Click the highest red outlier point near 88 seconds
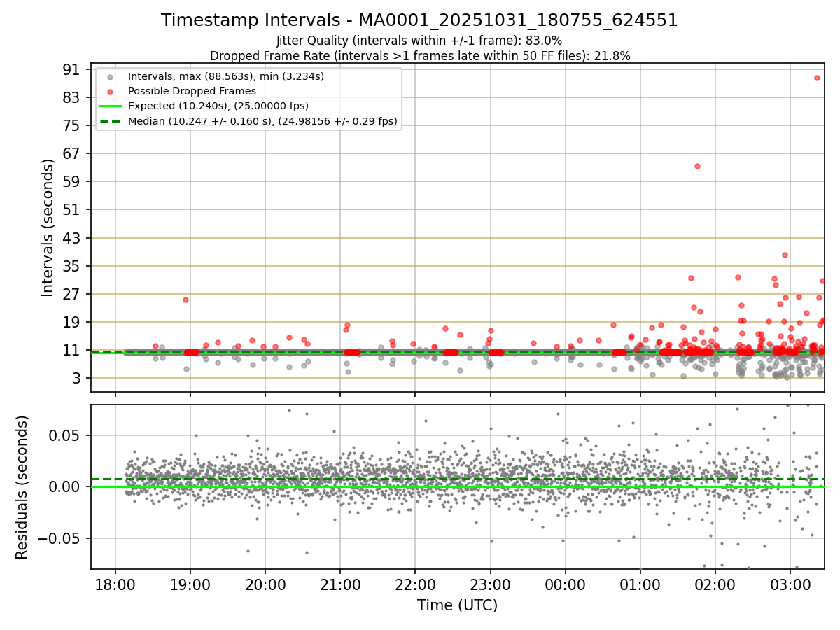 coord(817,78)
